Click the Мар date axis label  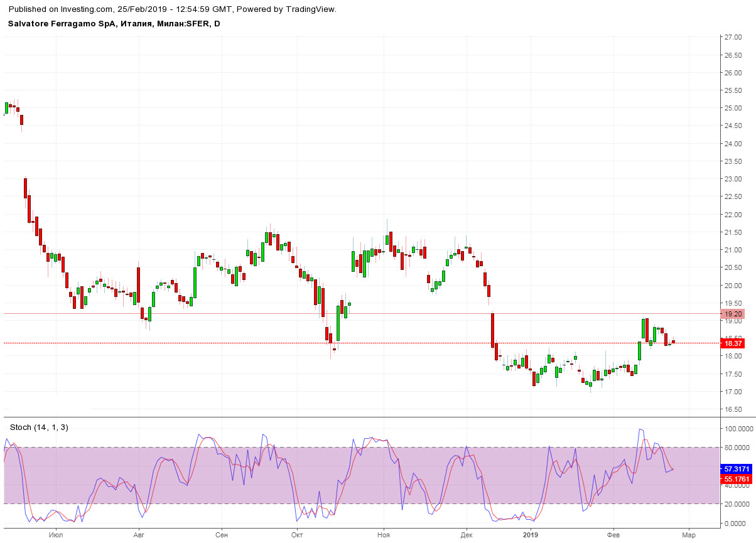coord(689,535)
